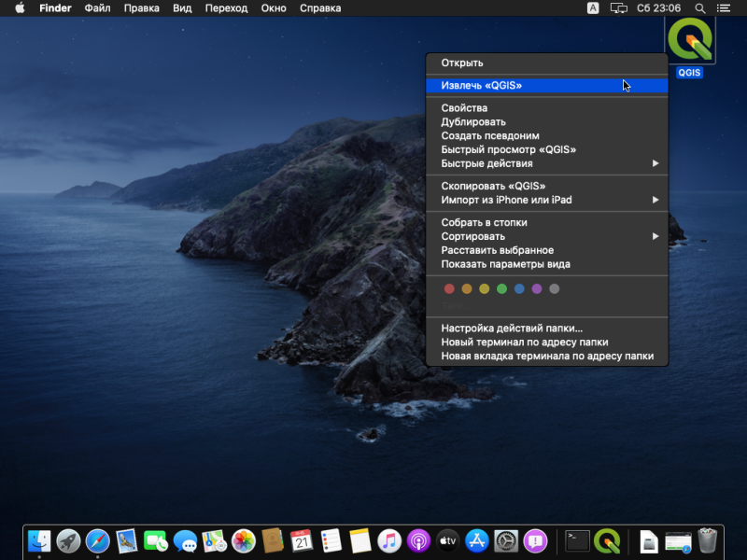Viewport: 747px width, 560px height.
Task: Select Извлечь «QGIS» in context menu
Action: 547,85
